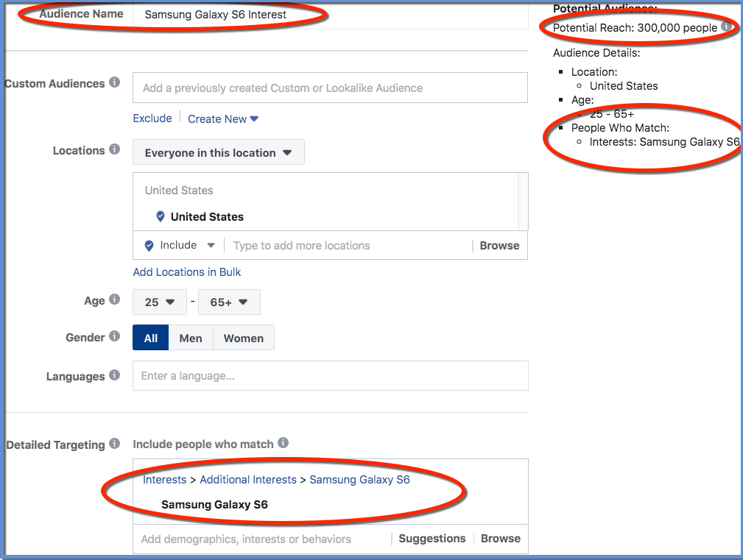Click the Additional Interests breadcrumb link
Image resolution: width=743 pixels, height=560 pixels.
point(248,480)
